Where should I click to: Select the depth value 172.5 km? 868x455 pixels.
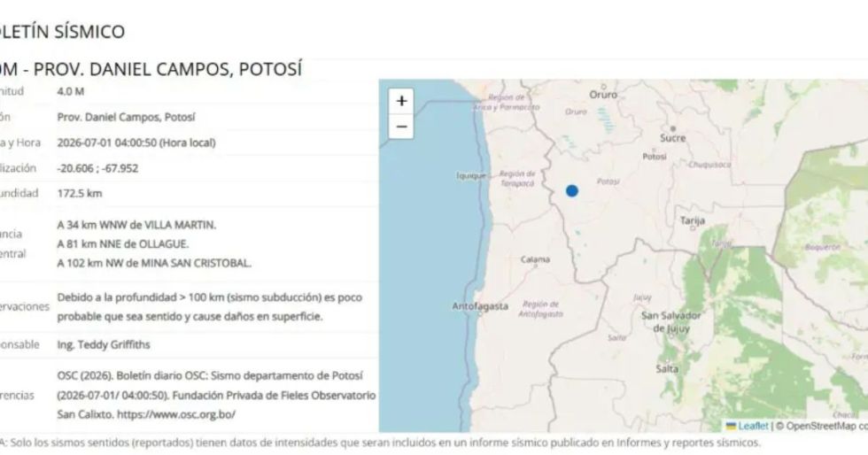(80, 193)
